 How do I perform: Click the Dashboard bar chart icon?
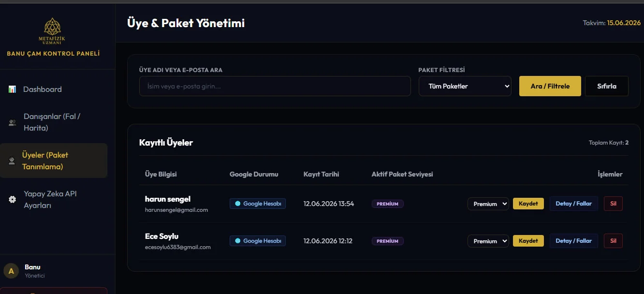[13, 89]
